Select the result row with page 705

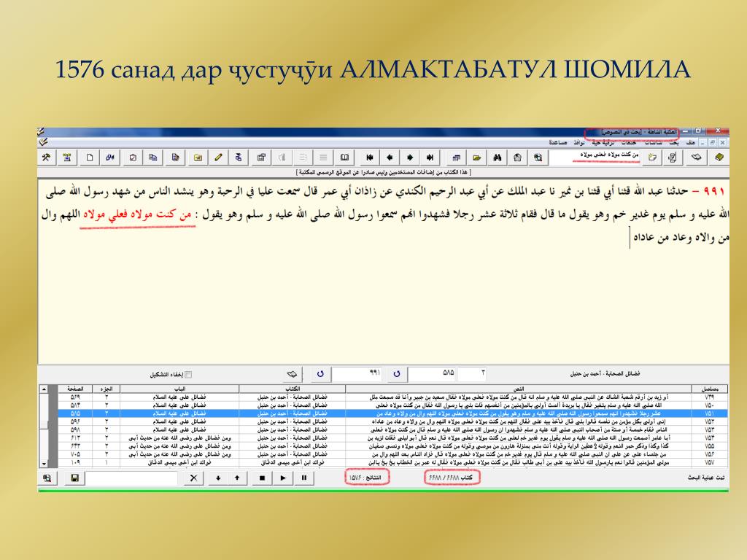(393, 454)
